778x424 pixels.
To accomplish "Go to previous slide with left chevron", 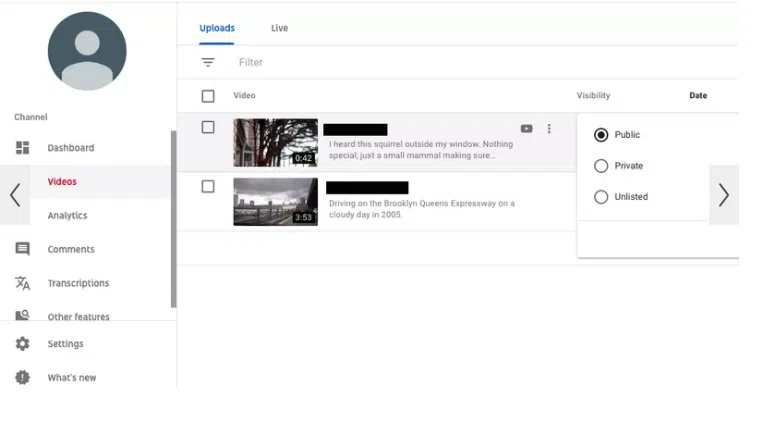I will pos(15,195).
